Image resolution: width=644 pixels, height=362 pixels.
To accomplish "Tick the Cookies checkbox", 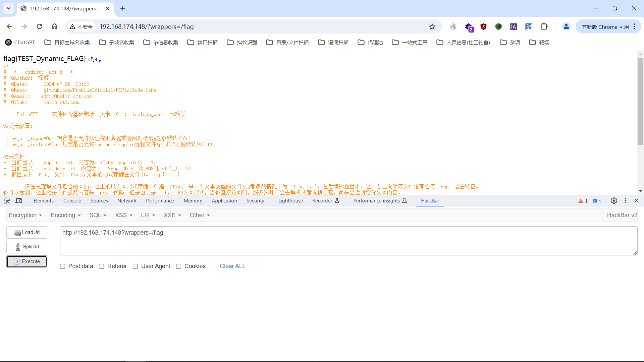I will click(x=179, y=266).
